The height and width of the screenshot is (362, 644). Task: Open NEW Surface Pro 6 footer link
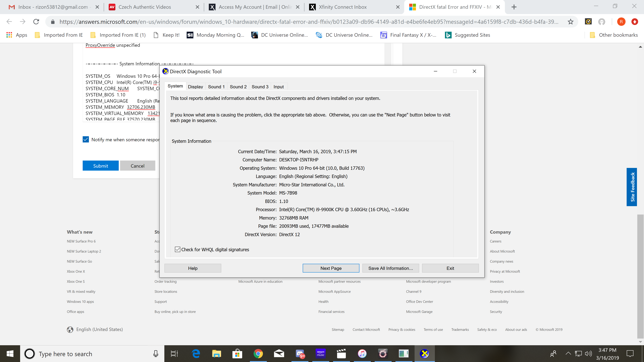(x=81, y=241)
